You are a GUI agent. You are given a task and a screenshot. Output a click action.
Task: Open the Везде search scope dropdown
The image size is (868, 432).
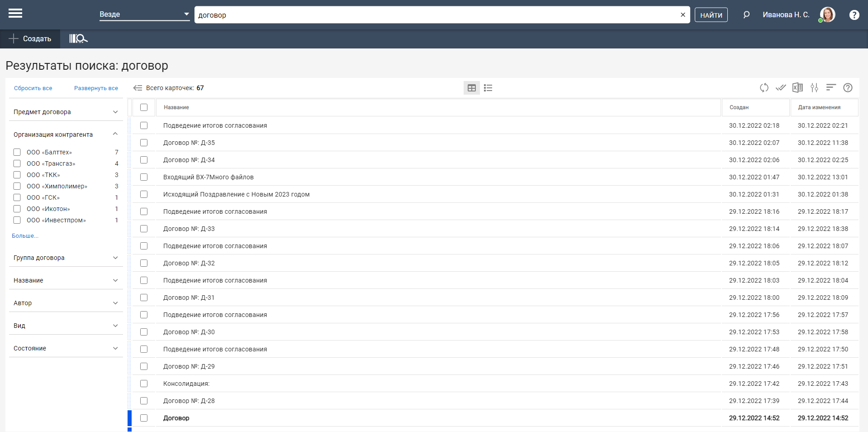tap(144, 14)
